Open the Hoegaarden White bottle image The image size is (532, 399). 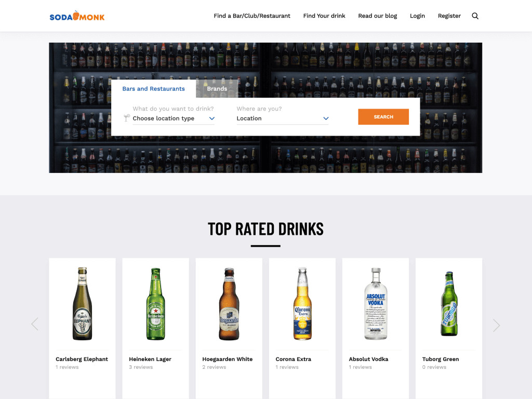pyautogui.click(x=229, y=303)
